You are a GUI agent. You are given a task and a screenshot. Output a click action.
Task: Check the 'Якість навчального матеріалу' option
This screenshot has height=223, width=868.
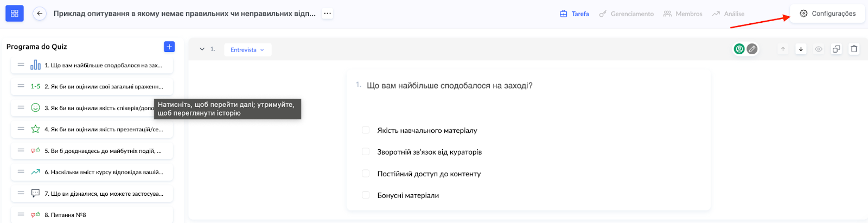point(366,130)
